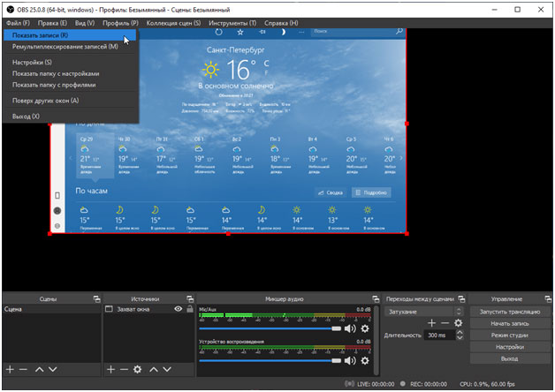Mute the Mic/Aux speaker icon
Image resolution: width=555 pixels, height=392 pixels.
click(350, 328)
